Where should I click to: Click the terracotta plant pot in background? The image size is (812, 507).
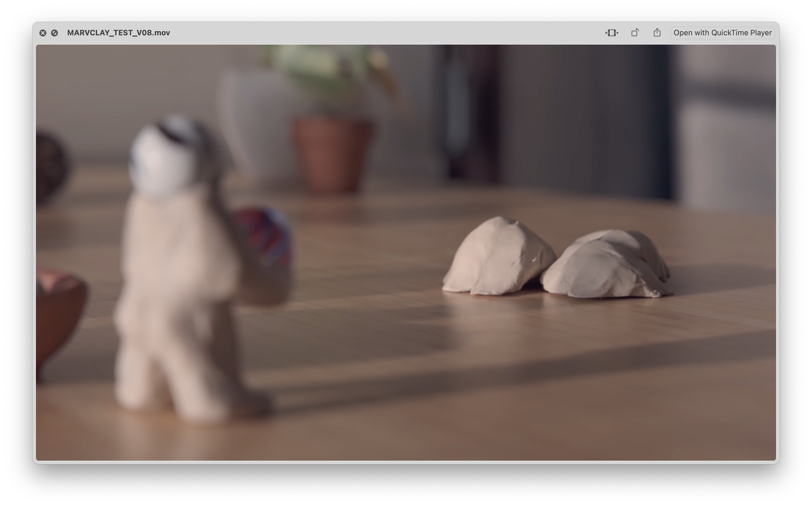tap(332, 154)
